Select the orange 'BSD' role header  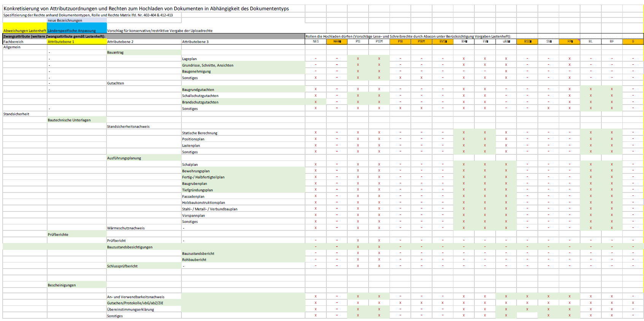tap(527, 41)
